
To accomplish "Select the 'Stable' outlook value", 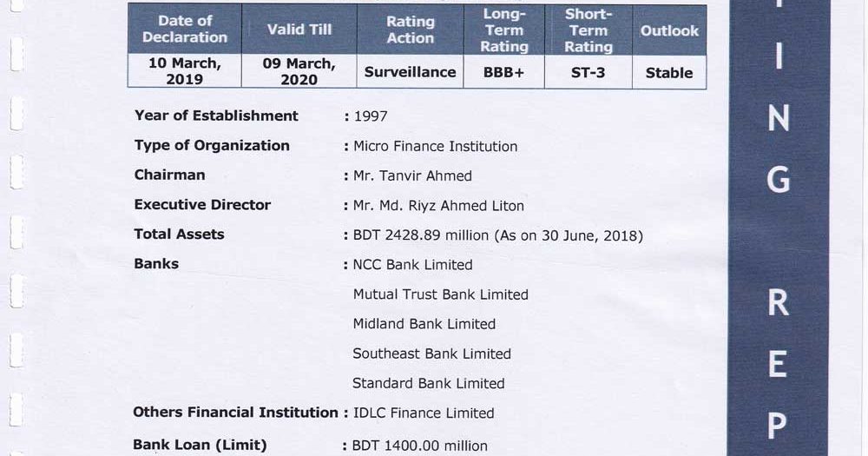I will 669,73.
